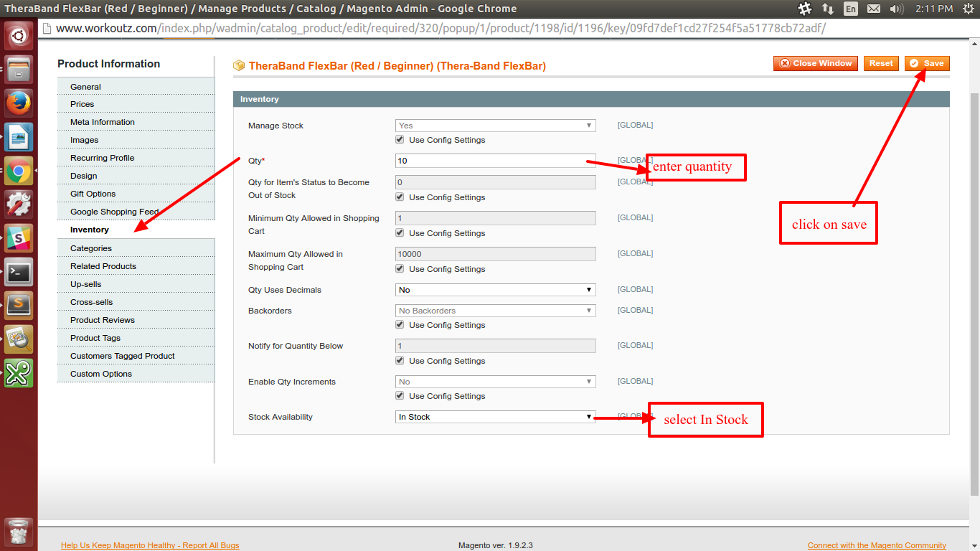This screenshot has height=551, width=980.
Task: Click the Close Window button
Action: (816, 63)
